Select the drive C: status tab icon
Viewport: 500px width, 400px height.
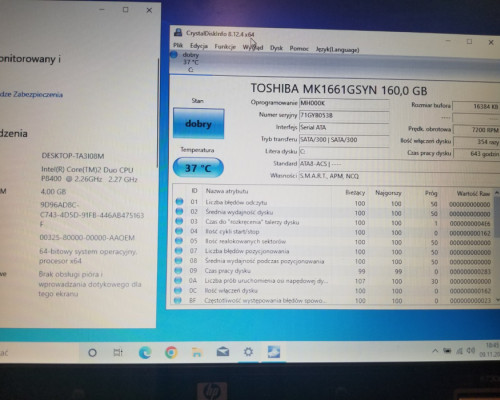pyautogui.click(x=174, y=55)
